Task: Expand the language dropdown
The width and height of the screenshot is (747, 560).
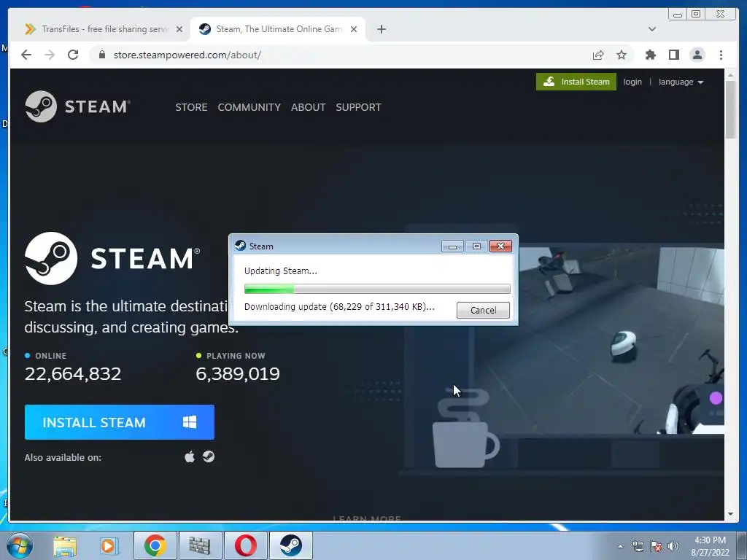Action: coord(681,82)
